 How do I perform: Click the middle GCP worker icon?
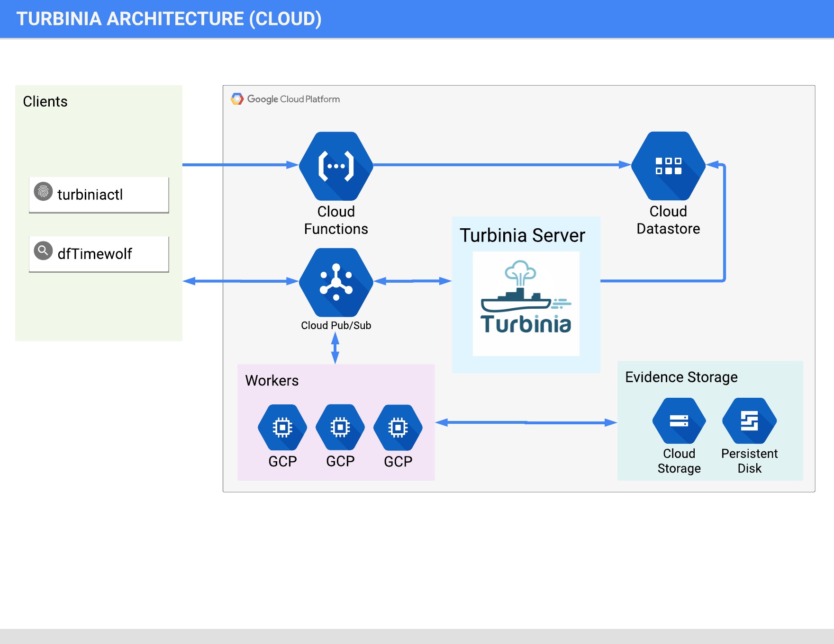point(340,428)
